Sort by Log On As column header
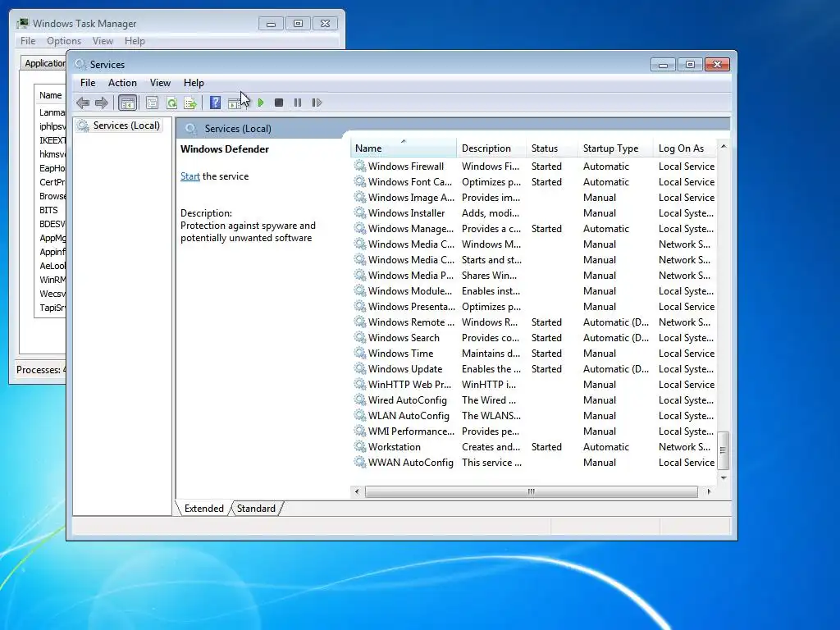The image size is (840, 630). pos(685,148)
